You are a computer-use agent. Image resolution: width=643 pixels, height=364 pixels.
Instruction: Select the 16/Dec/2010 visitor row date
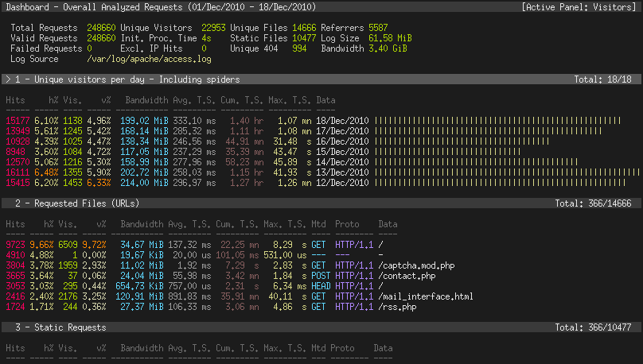coord(342,141)
